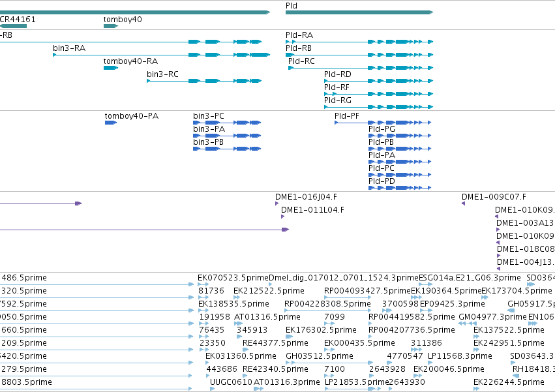The height and width of the screenshot is (392, 555).
Task: Click the tomboy40-PA protein label
Action: tap(131, 116)
